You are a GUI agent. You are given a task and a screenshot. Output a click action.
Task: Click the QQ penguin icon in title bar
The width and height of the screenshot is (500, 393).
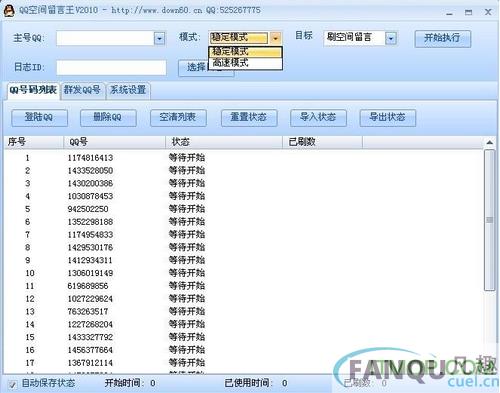[9, 11]
